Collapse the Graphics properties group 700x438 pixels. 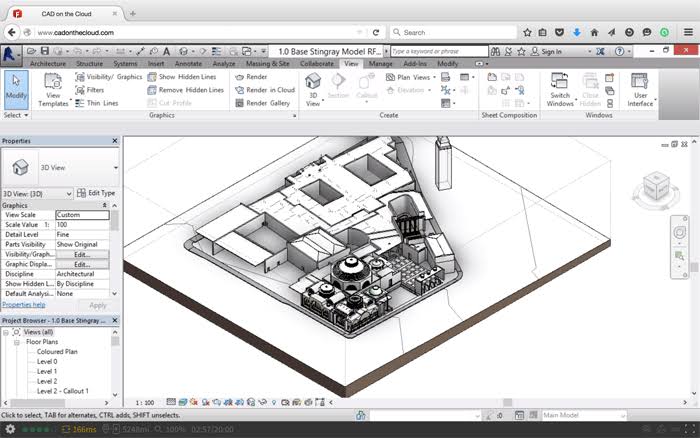(x=104, y=205)
